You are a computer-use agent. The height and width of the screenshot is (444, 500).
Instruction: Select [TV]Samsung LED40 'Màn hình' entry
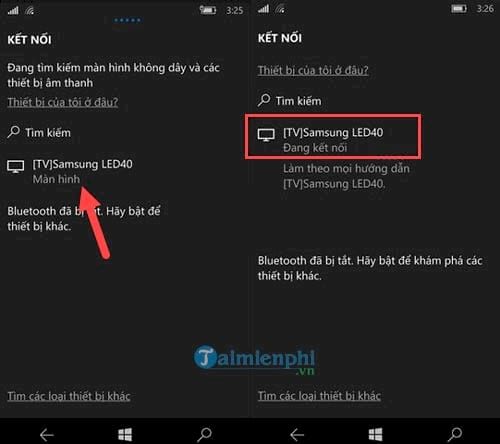pyautogui.click(x=70, y=171)
